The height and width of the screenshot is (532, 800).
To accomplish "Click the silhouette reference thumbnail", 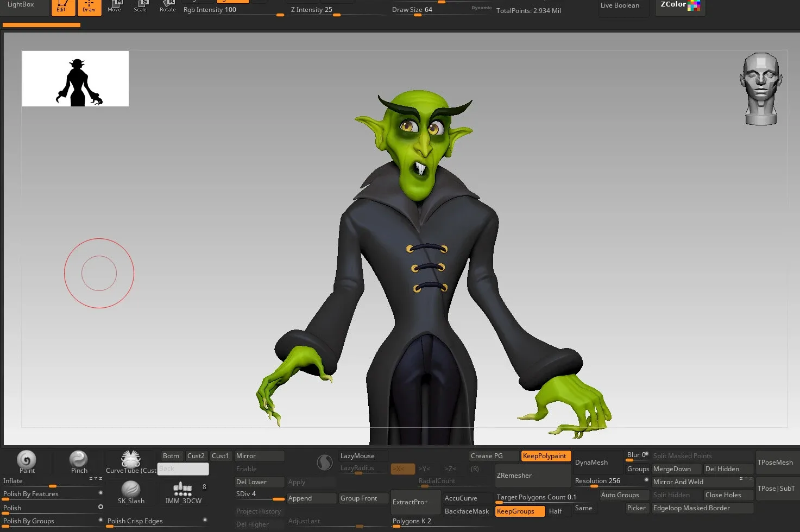I will [x=75, y=79].
